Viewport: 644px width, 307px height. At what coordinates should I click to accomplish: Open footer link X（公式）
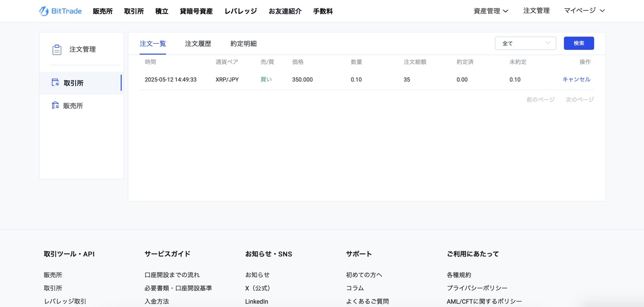(258, 288)
